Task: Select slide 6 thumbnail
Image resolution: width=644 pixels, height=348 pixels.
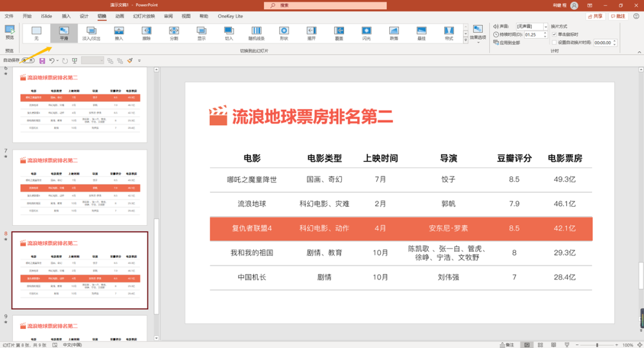Action: tap(80, 105)
